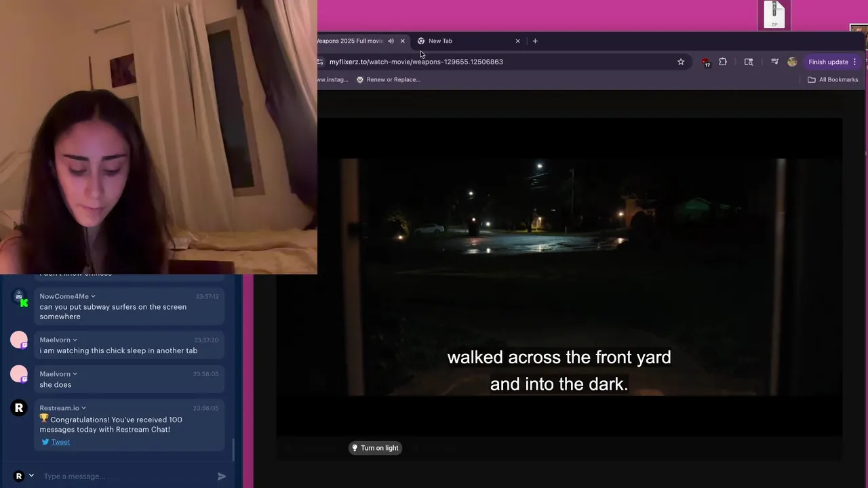The image size is (868, 488).
Task: Open the media controls icon in toolbar
Action: click(774, 62)
